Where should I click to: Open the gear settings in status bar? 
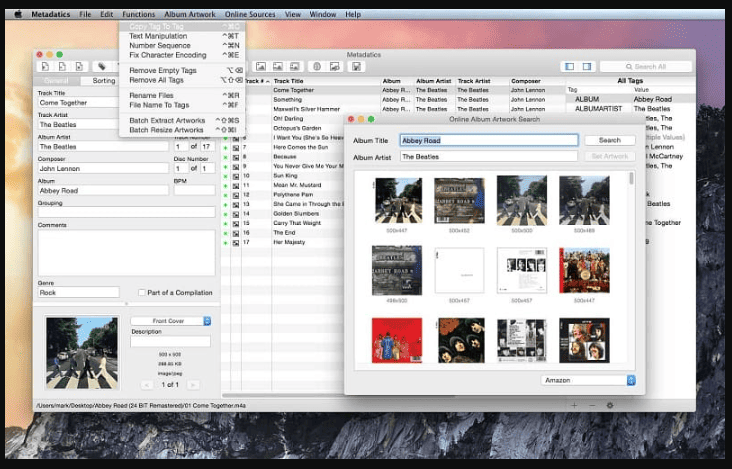pyautogui.click(x=610, y=406)
